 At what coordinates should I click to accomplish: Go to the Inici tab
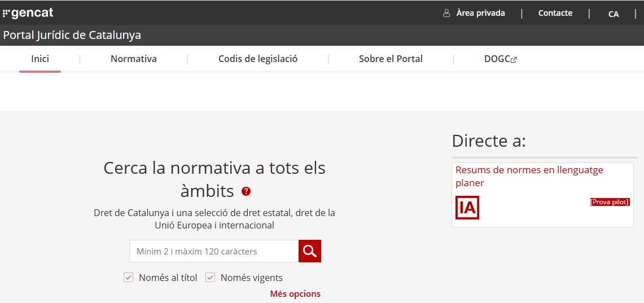[x=40, y=59]
